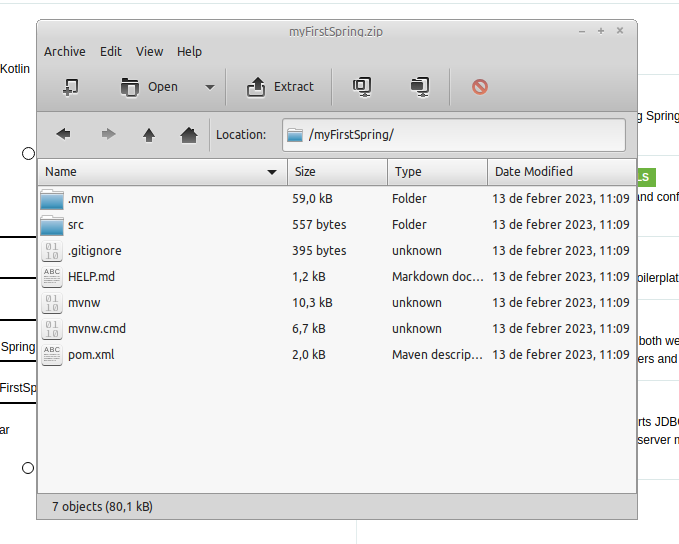Image resolution: width=679 pixels, height=544 pixels.
Task: Click the red stop operation icon
Action: [x=480, y=87]
